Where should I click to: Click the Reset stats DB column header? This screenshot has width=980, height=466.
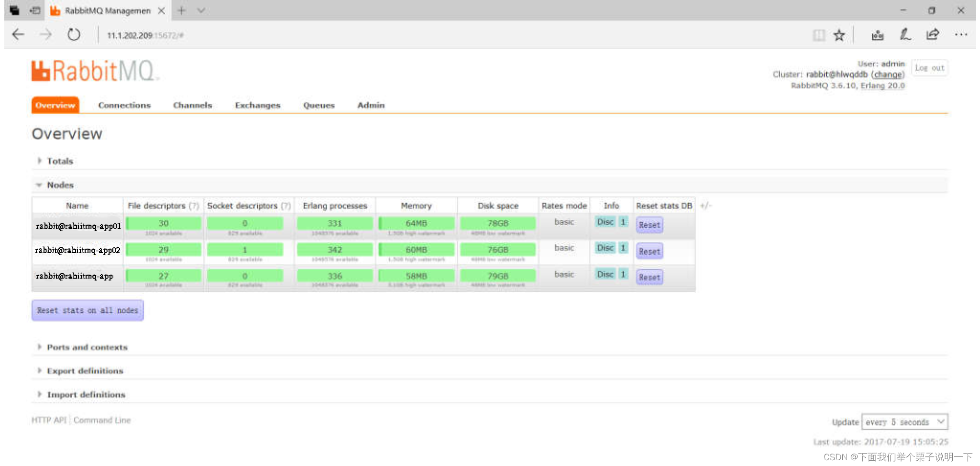point(664,206)
